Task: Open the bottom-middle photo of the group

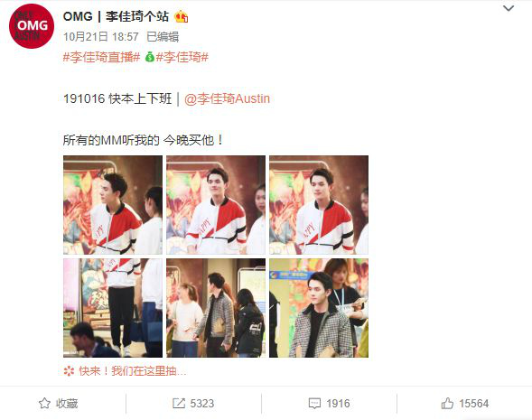Action: tap(216, 308)
